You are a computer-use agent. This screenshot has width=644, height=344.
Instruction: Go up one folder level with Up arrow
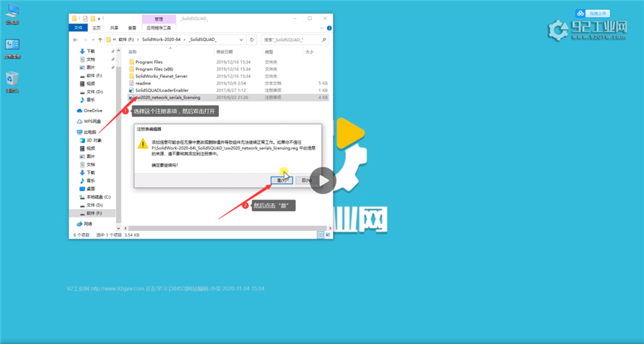pos(99,40)
